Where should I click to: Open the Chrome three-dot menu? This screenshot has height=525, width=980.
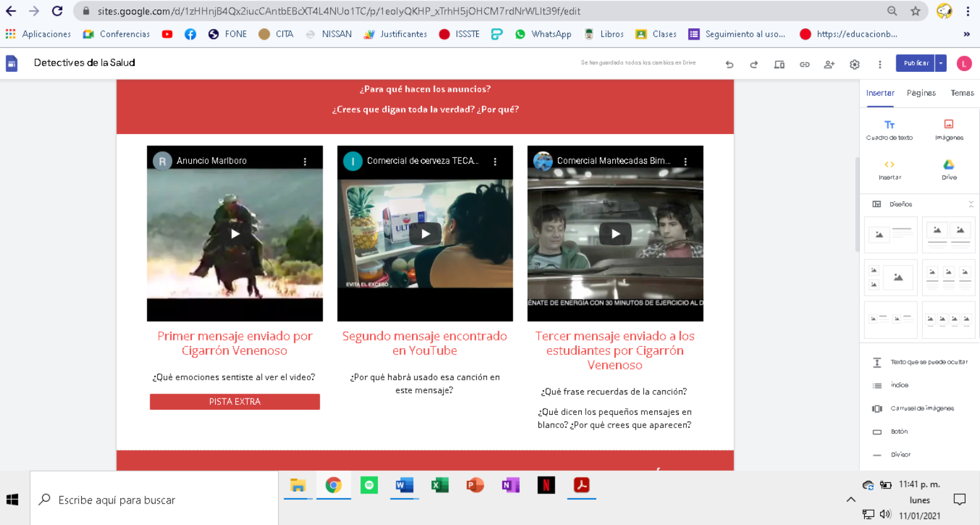point(967,11)
